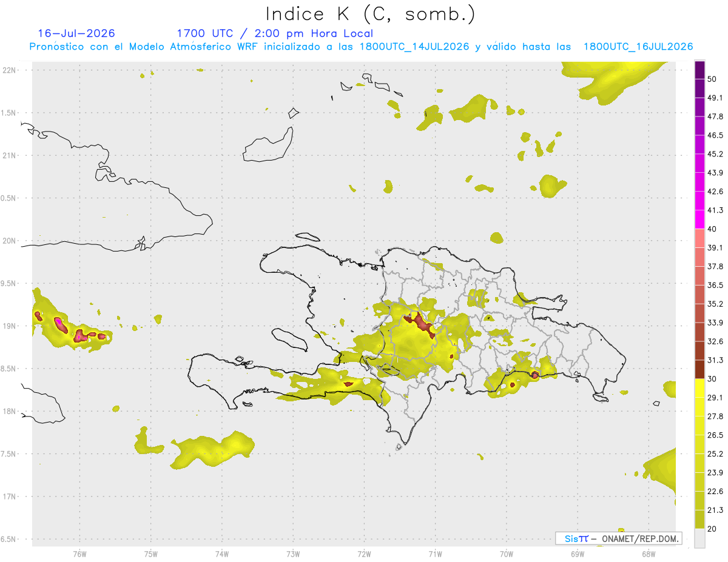This screenshot has width=728, height=562.
Task: Click the olive 20 colorbar segment
Action: (x=699, y=519)
